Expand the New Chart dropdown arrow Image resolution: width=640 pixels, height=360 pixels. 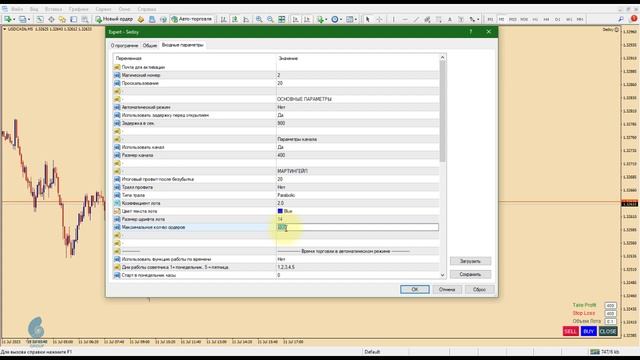(14, 20)
